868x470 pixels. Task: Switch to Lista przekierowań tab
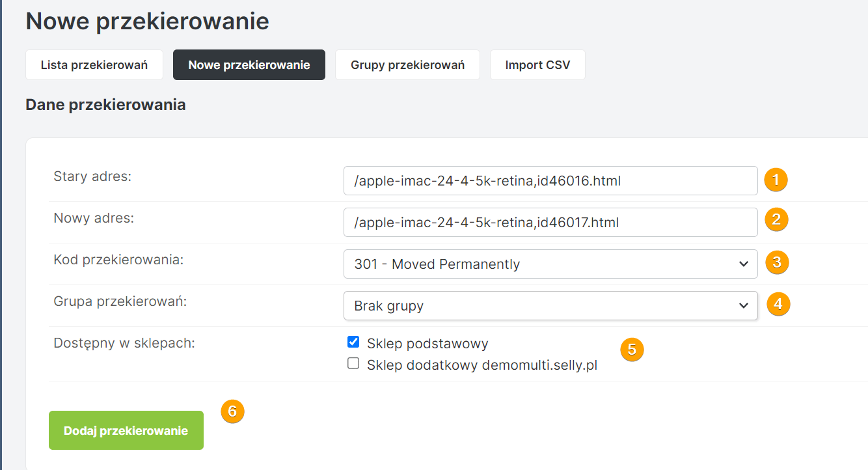click(94, 65)
